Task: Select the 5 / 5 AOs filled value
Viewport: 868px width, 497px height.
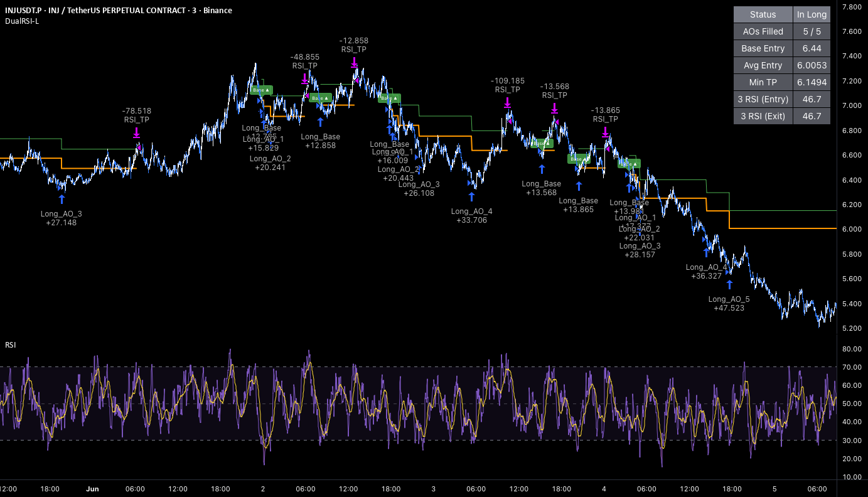Action: pos(812,31)
